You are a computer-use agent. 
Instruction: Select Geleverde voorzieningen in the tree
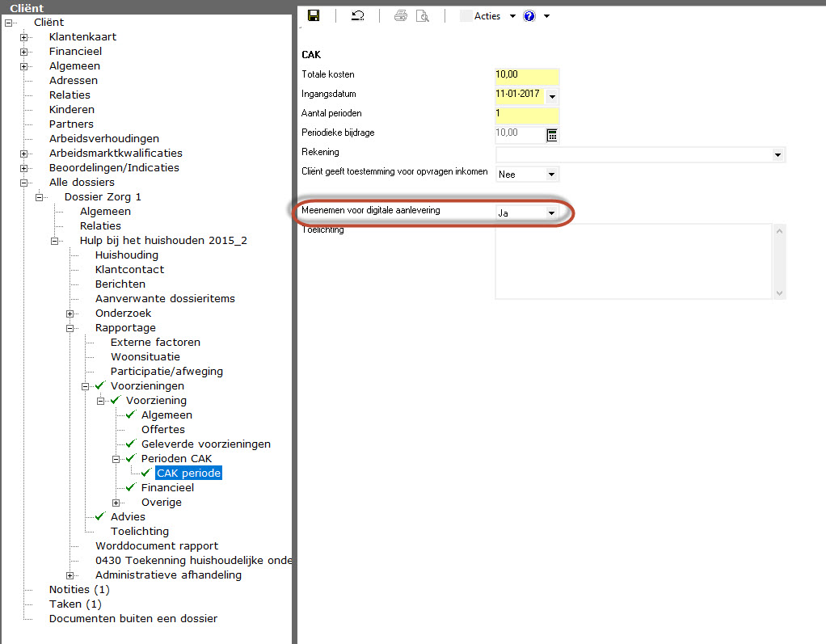(x=205, y=444)
